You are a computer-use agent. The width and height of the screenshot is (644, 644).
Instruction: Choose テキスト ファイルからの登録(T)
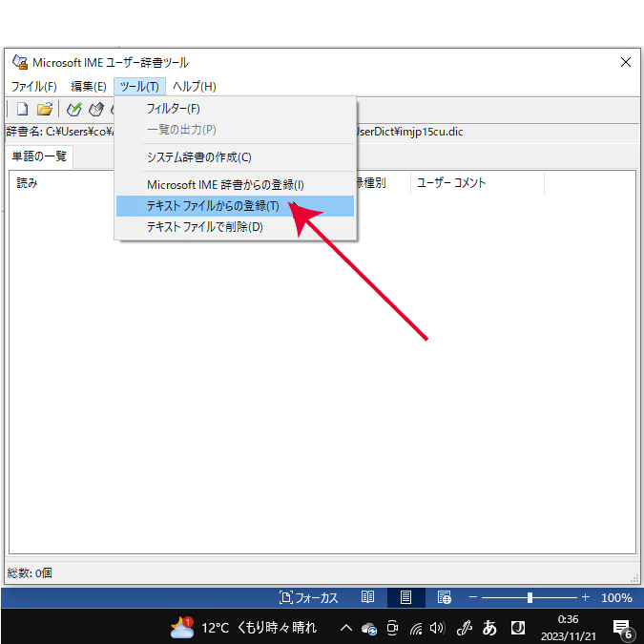click(235, 206)
